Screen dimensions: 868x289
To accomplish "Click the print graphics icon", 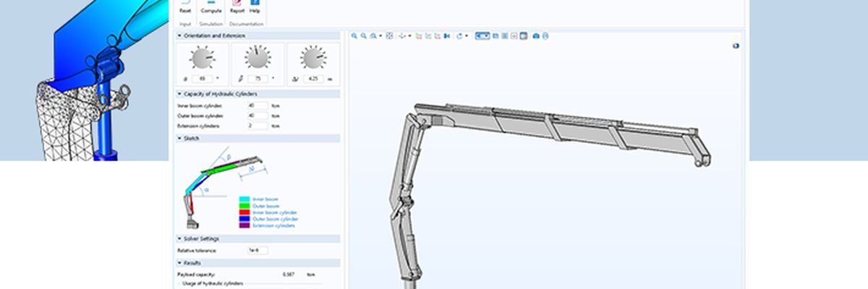I will [545, 35].
